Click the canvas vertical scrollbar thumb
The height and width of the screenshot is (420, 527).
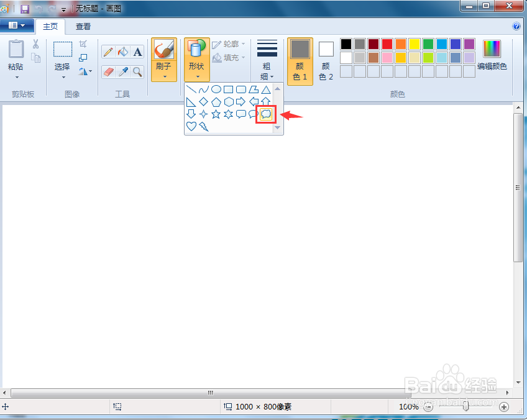point(518,188)
